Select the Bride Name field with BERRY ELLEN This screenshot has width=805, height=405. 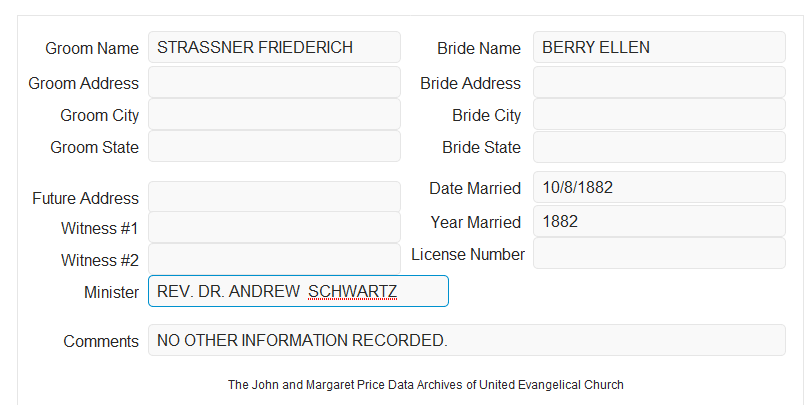click(659, 47)
